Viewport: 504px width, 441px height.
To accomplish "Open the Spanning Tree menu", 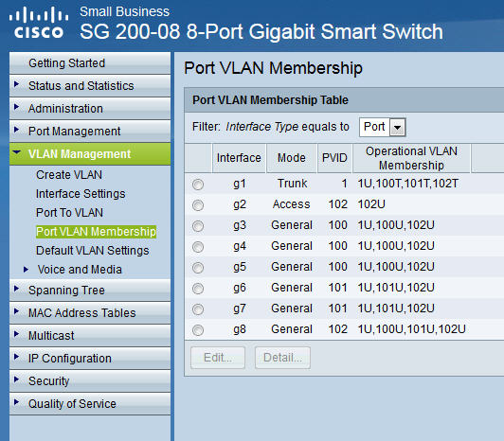I will click(x=90, y=290).
